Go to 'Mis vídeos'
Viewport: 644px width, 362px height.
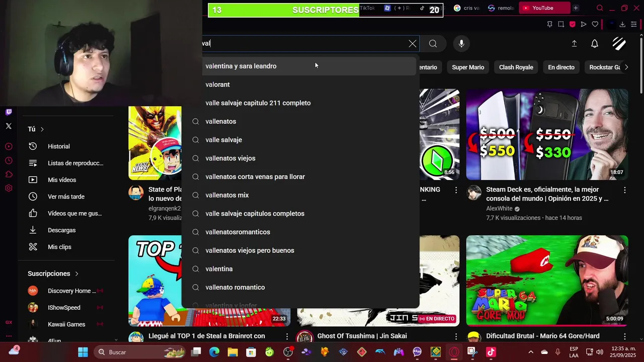click(66, 180)
